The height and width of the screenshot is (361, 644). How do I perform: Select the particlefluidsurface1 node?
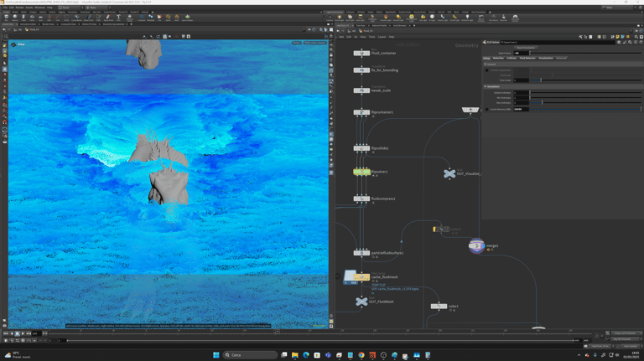click(x=361, y=253)
